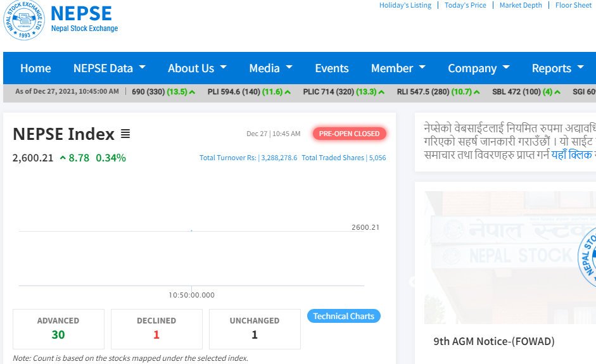The width and height of the screenshot is (596, 364).
Task: Click the SBL ticker up arrow
Action: (x=557, y=92)
